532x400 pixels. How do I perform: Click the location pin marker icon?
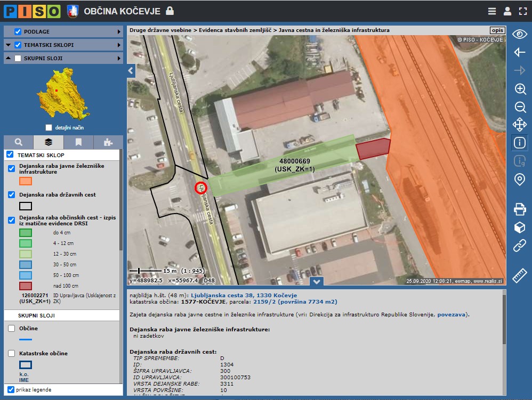click(x=520, y=179)
